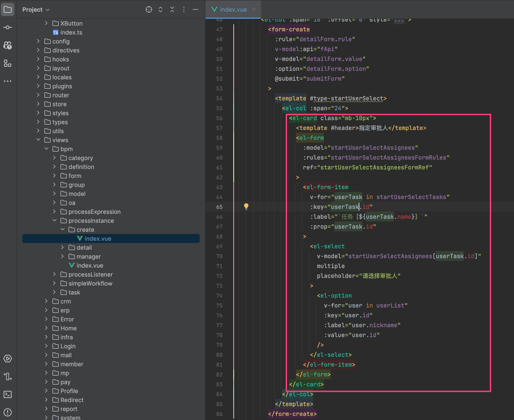The image size is (514, 420).
Task: Select index.vue under the create folder
Action: (97, 238)
